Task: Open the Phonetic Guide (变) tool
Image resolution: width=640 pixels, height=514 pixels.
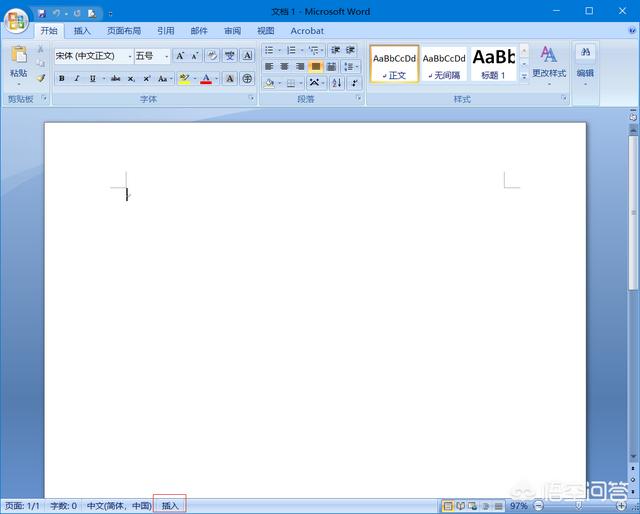Action: tap(230, 56)
